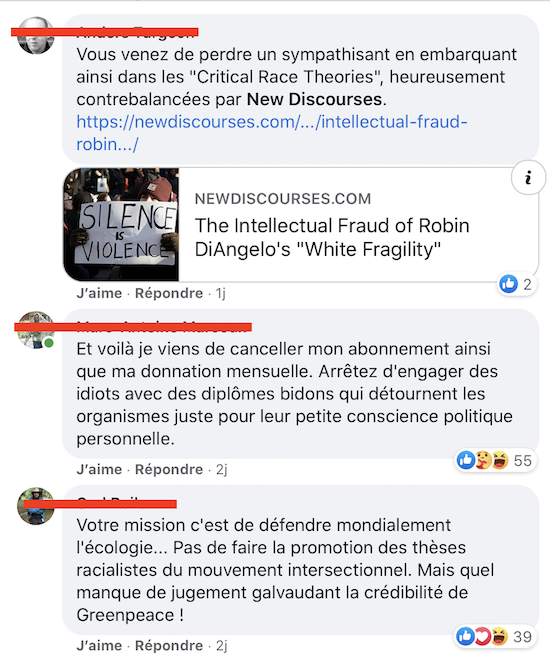Screen dimensions: 550x662
Task: Reply to the first comment via Répondre
Action: pyautogui.click(x=169, y=293)
